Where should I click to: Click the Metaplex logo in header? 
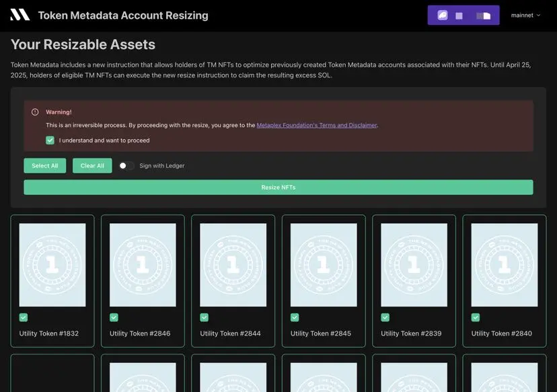coord(20,15)
